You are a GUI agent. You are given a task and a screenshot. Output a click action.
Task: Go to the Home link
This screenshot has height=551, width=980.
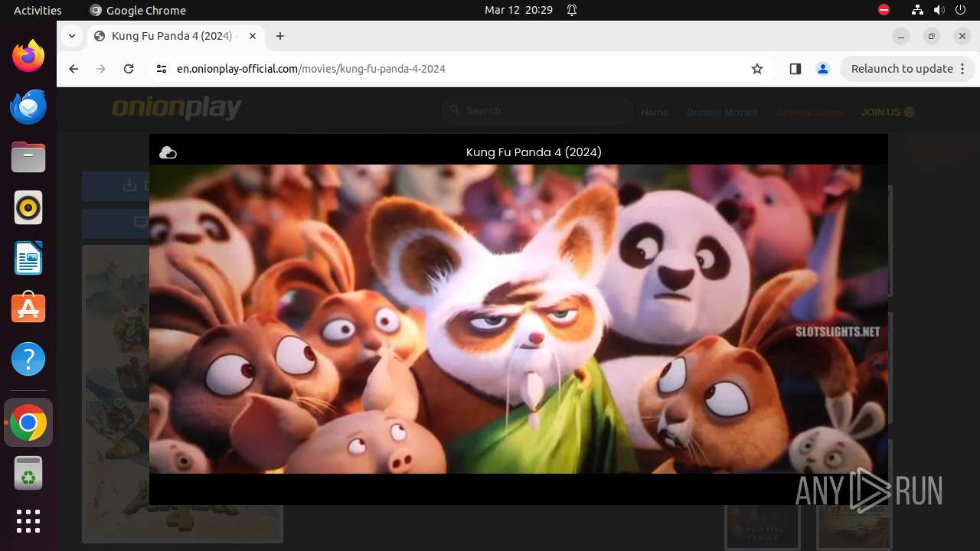click(x=655, y=112)
